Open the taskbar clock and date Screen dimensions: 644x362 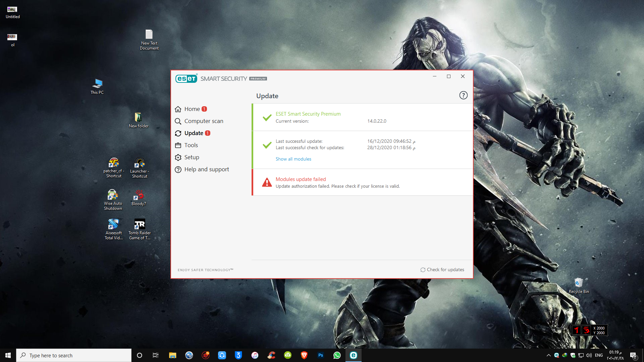point(615,355)
